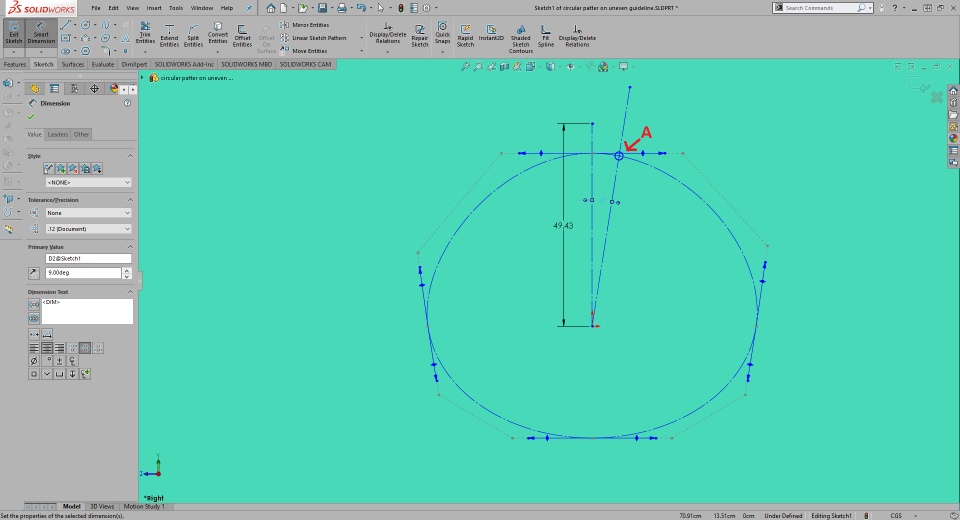Select the Circle sketch tool
The height and width of the screenshot is (520, 960).
tap(86, 25)
